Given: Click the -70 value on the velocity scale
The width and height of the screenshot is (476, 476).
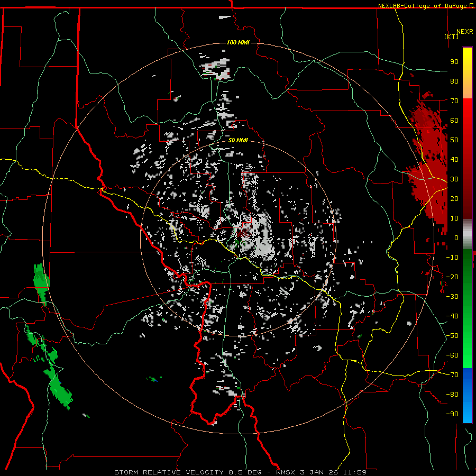Looking at the screenshot, I should (x=452, y=375).
